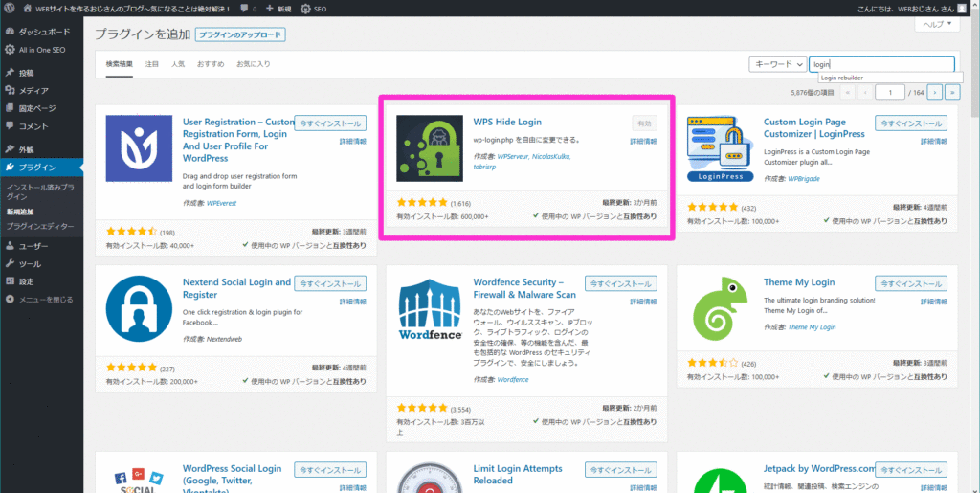The image size is (980, 493).
Task: Open 詳細情報 link for WPS Hide Login
Action: tap(643, 141)
